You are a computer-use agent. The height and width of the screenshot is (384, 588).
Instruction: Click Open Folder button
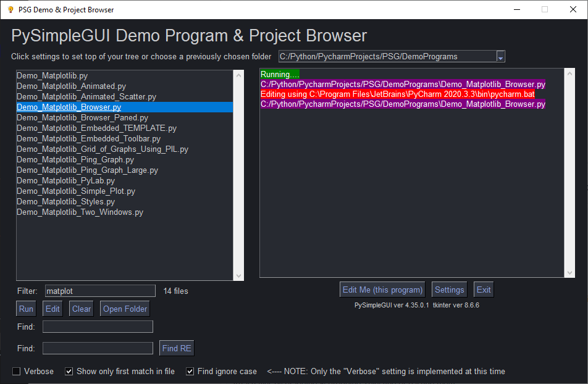click(124, 308)
